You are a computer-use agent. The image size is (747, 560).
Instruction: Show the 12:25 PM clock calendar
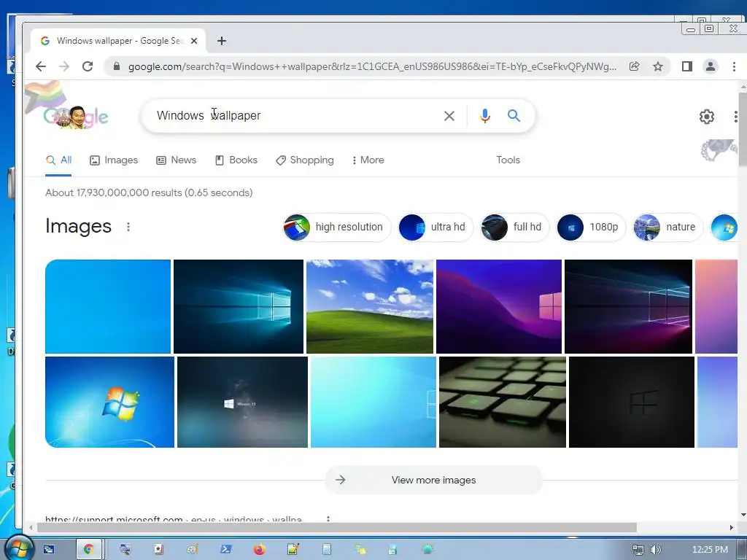click(x=710, y=550)
